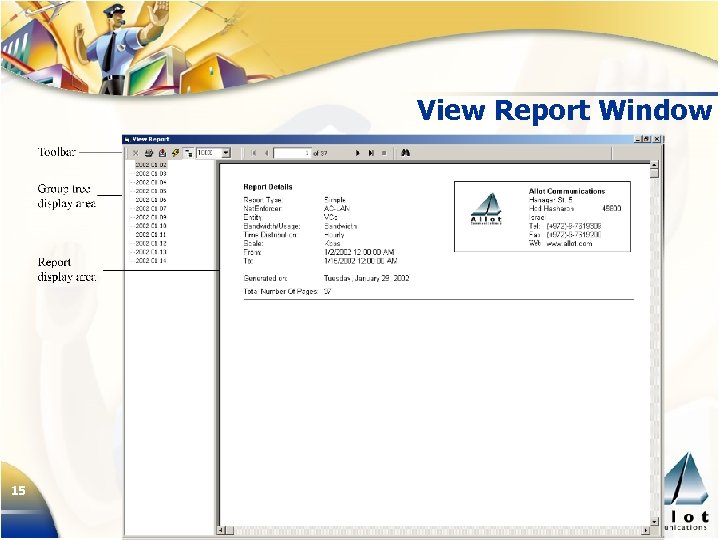720x540 pixels.
Task: Click the vertical scrollbar up arrow
Action: pos(655,165)
